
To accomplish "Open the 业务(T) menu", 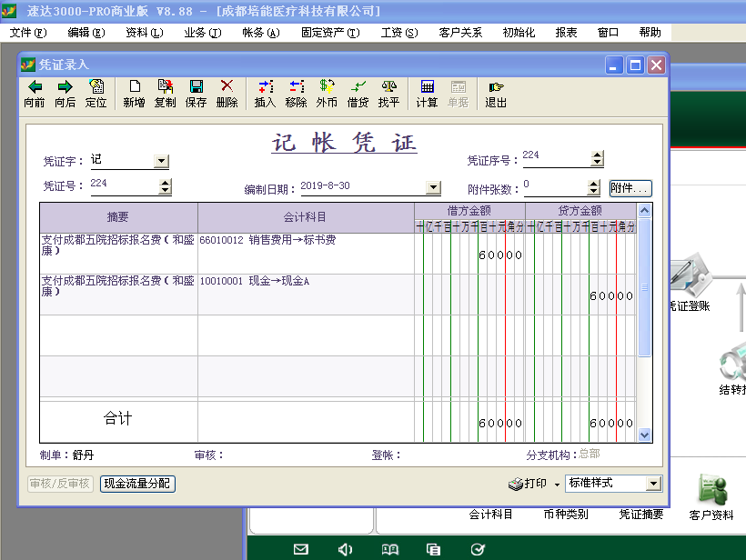I will tap(203, 33).
